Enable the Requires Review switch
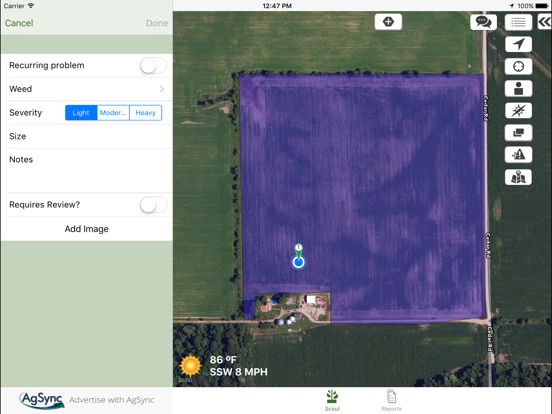The image size is (552, 414). pyautogui.click(x=153, y=205)
